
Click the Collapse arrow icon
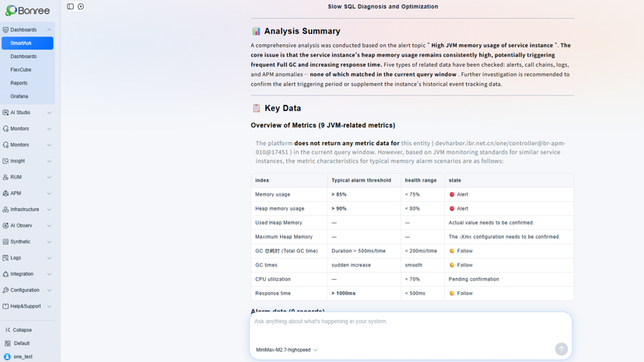(x=8, y=330)
